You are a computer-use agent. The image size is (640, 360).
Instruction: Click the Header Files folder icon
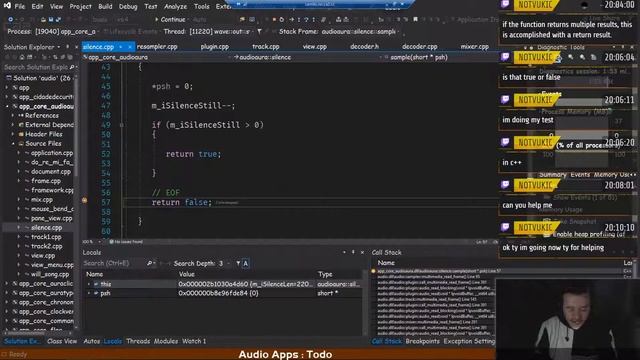pos(21,134)
